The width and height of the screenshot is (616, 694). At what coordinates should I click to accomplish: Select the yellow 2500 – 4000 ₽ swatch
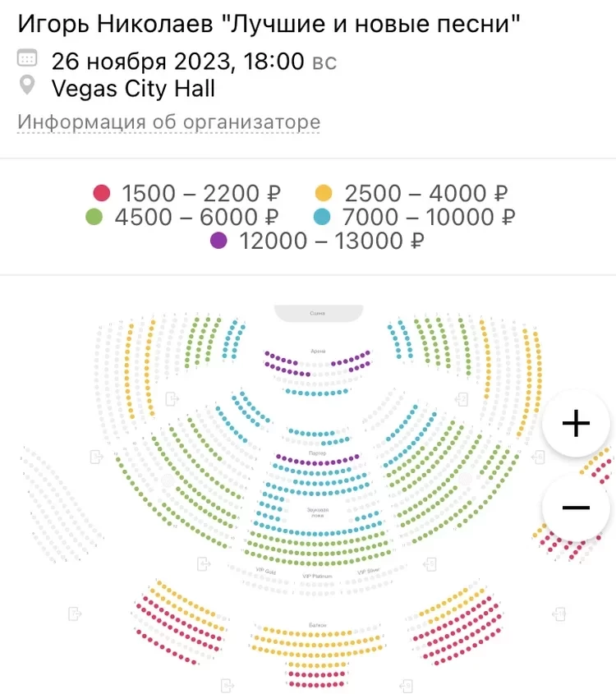pos(324,194)
